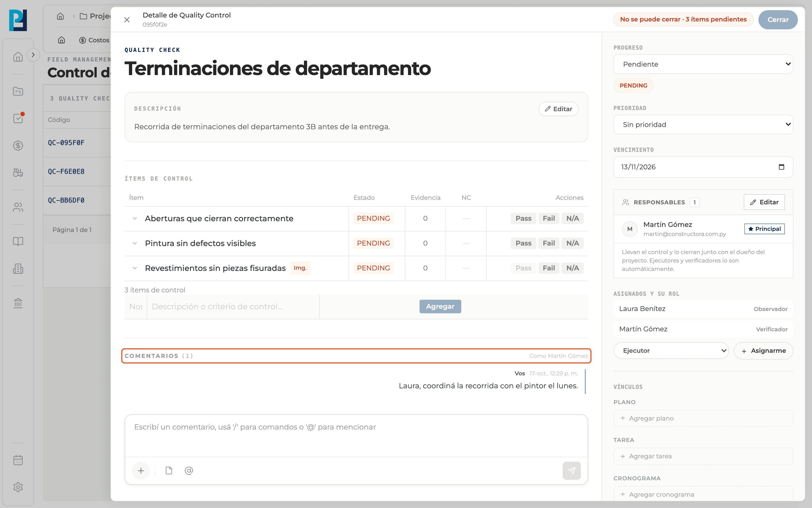Open the open-book documentation sidebar icon
The width and height of the screenshot is (812, 508).
pyautogui.click(x=18, y=241)
